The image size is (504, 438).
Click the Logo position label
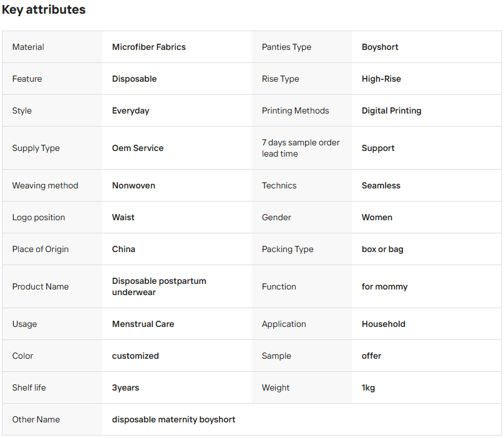39,217
